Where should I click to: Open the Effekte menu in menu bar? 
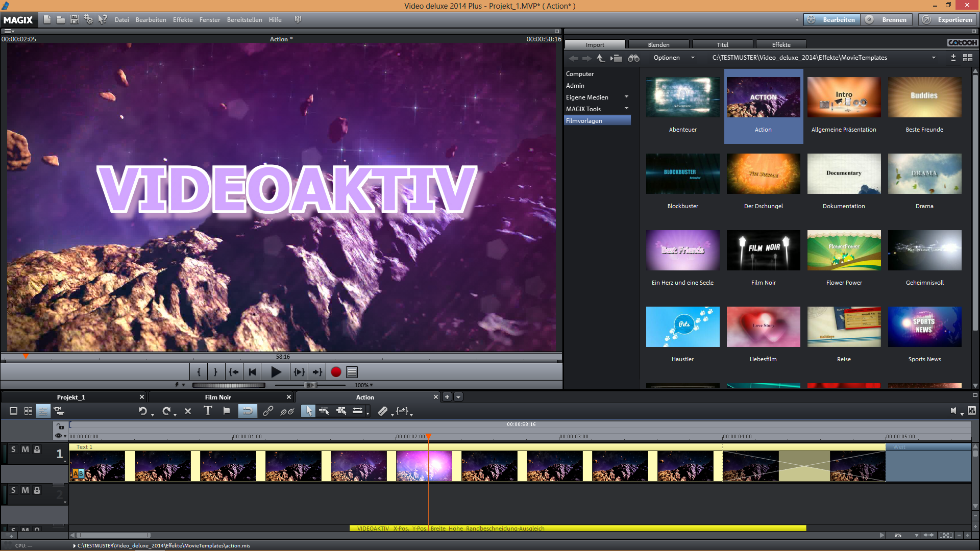183,20
